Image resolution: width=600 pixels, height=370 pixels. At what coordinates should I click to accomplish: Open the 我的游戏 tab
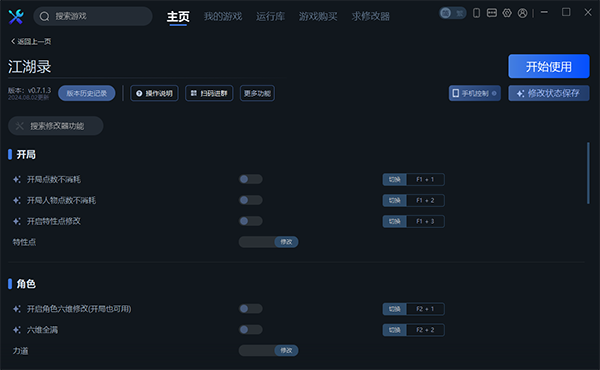[x=223, y=16]
